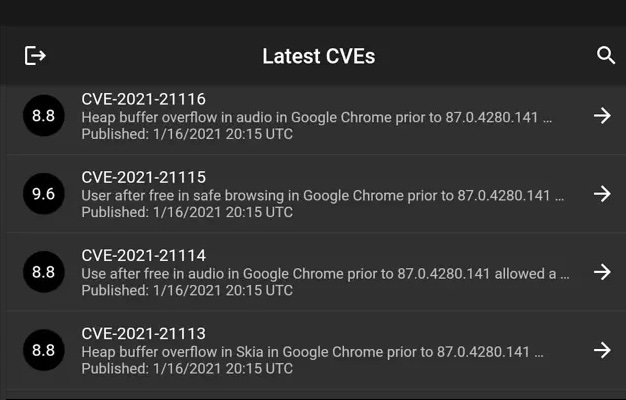The width and height of the screenshot is (626, 400).
Task: Select the CVE-2021-21116 title
Action: (x=143, y=99)
